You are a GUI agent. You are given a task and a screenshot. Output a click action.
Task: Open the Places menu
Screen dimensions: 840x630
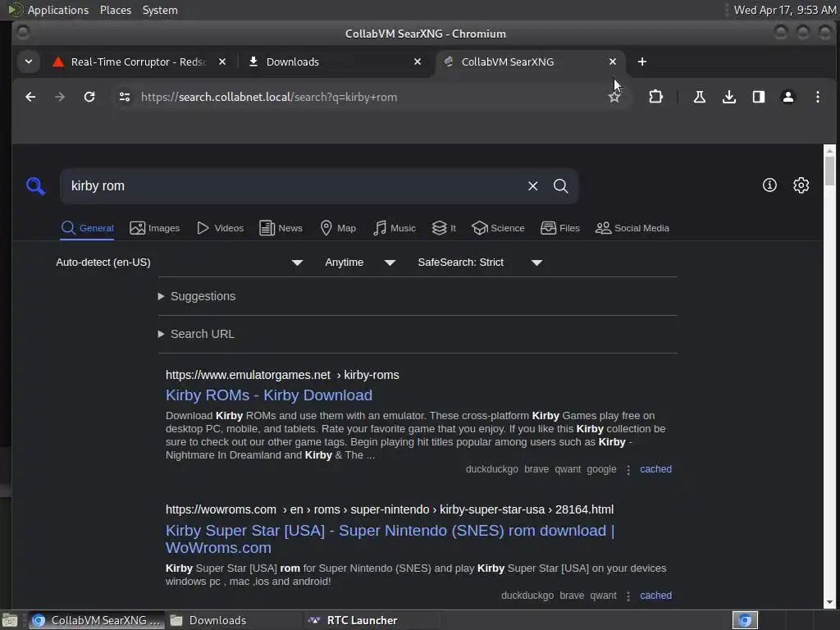[116, 10]
